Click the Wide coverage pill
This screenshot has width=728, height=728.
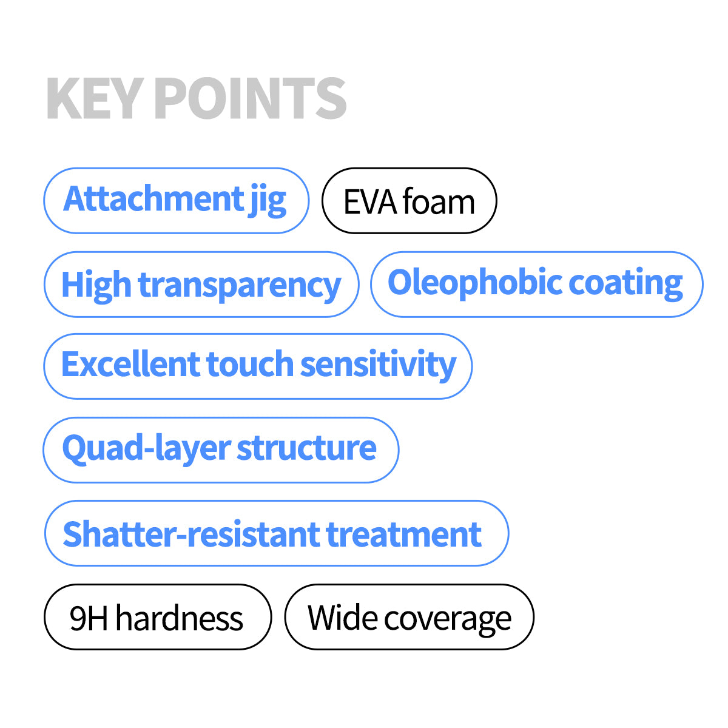(x=409, y=617)
